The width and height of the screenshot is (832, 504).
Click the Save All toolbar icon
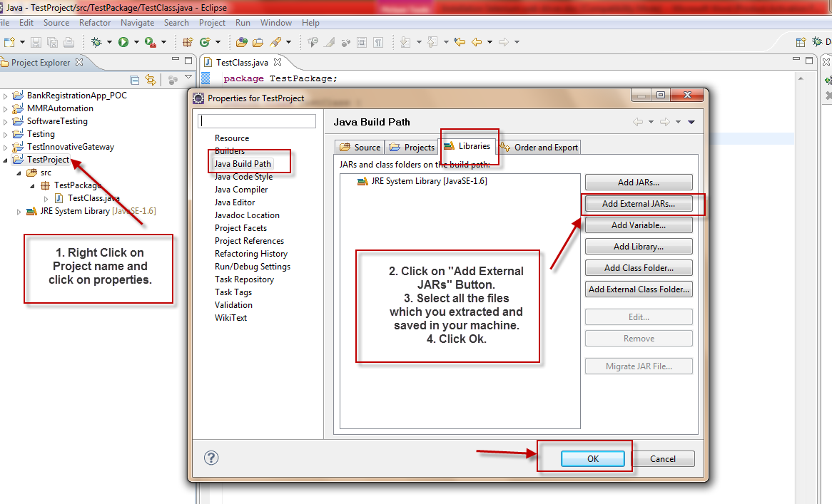52,42
